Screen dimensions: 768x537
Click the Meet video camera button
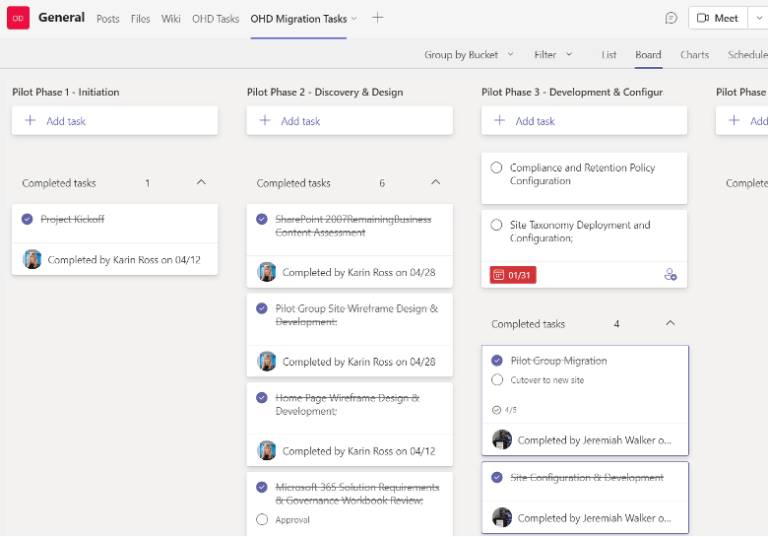pos(718,18)
